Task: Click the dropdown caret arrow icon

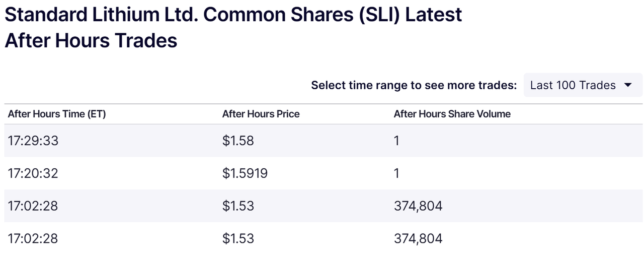Action: click(627, 85)
